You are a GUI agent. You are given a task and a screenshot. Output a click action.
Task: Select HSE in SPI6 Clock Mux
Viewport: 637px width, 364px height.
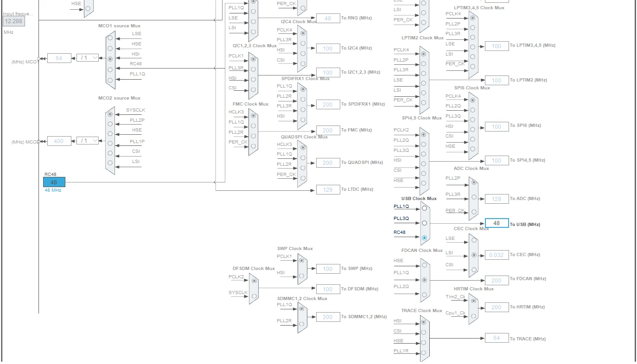pos(473,150)
